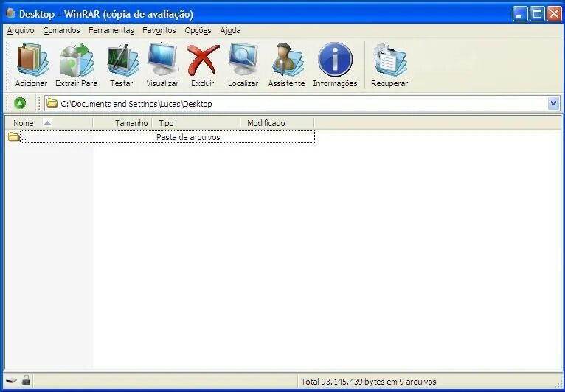Open the Favoritos menu
Screen dimensions: 565x392
[159, 31]
